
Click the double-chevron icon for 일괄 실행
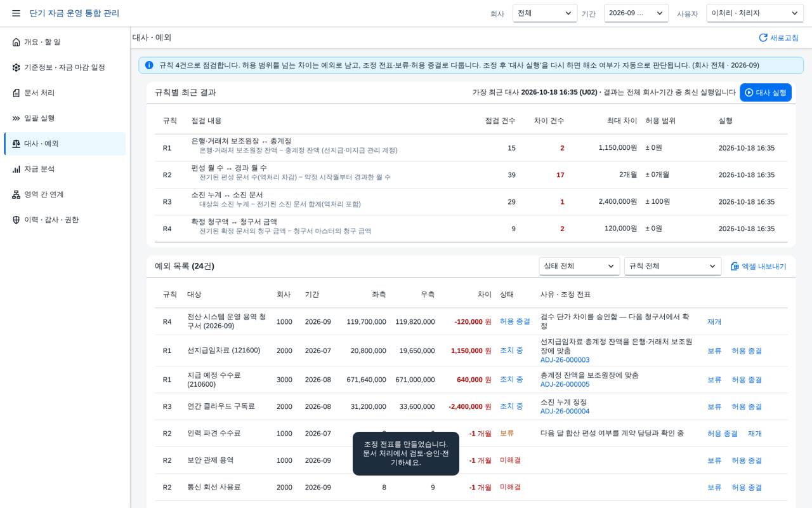[x=16, y=118]
